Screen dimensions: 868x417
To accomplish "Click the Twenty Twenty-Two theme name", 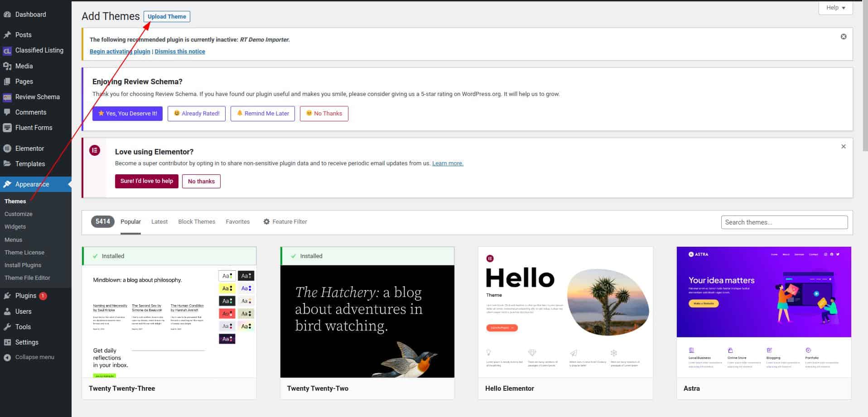I will click(318, 388).
